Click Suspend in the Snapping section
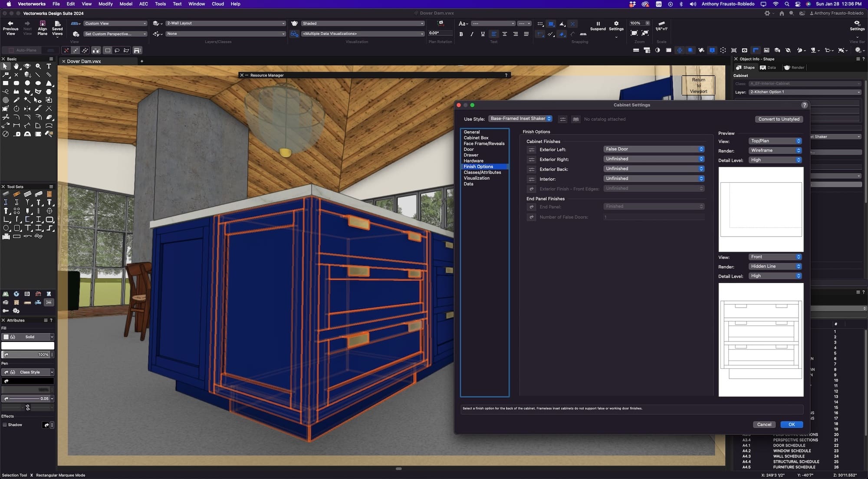868x479 pixels. [x=598, y=26]
